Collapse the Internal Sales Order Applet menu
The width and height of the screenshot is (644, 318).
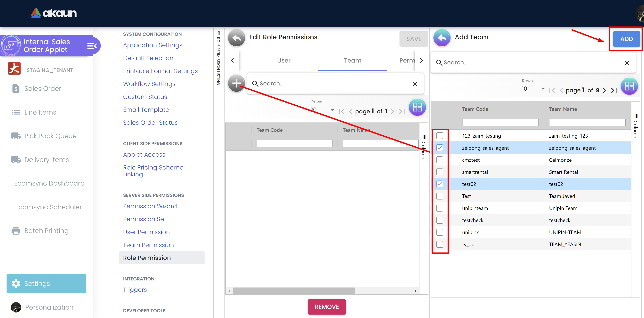click(x=92, y=46)
